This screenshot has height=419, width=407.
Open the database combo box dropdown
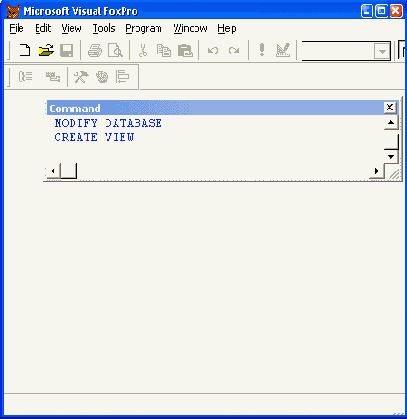pyautogui.click(x=382, y=51)
